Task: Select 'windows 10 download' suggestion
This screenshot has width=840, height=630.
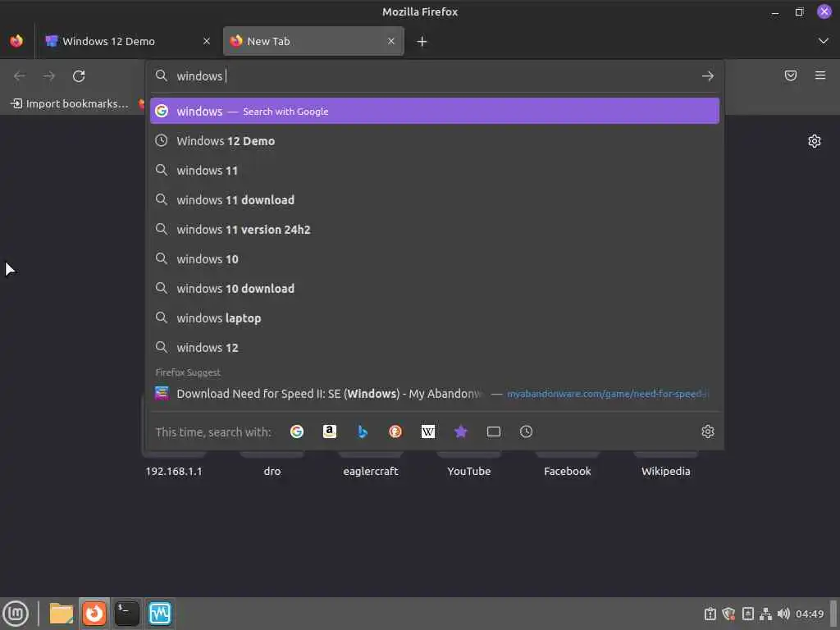Action: coord(435,288)
